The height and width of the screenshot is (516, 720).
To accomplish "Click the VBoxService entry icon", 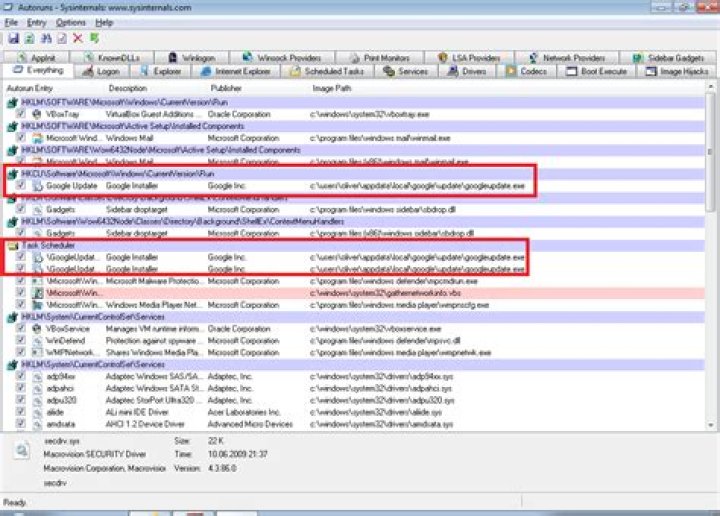I will [x=37, y=329].
